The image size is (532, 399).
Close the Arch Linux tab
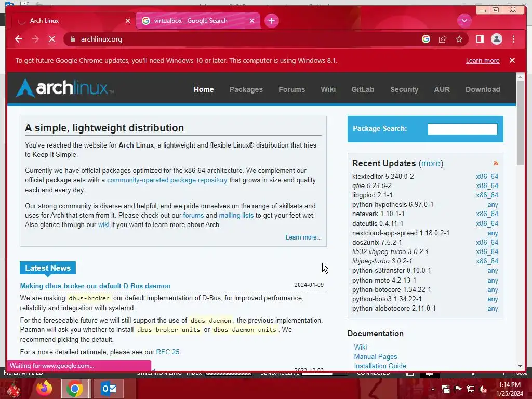point(128,21)
